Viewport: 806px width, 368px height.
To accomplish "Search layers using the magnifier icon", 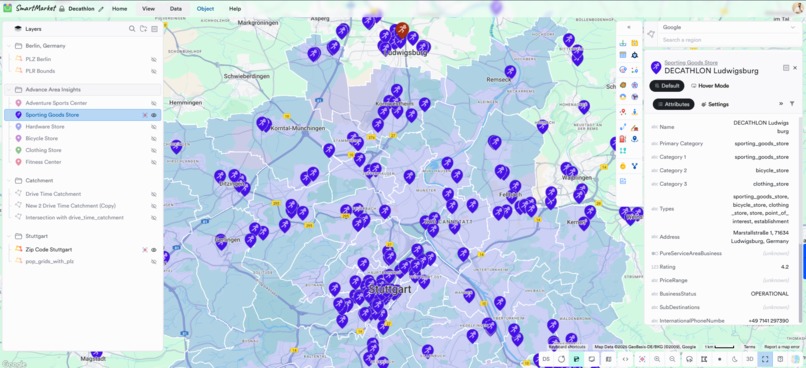I will tap(132, 29).
